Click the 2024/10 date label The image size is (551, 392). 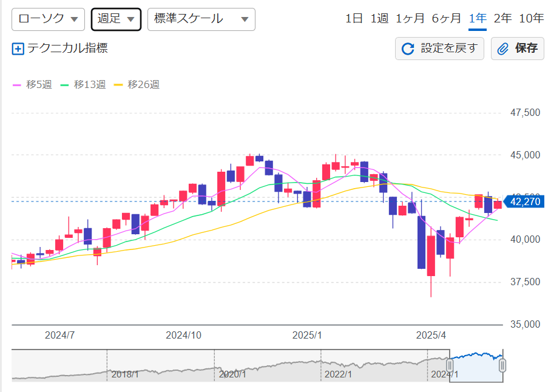(x=183, y=335)
